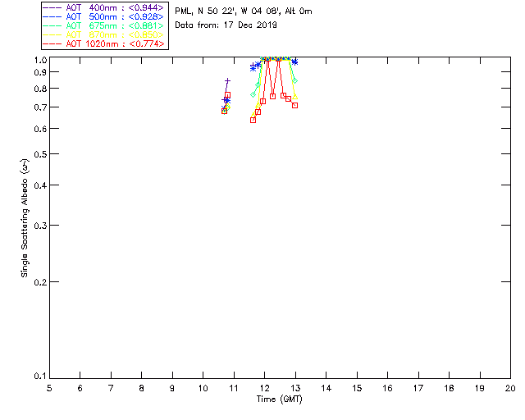Image resolution: width=525 pixels, height=420 pixels.
Task: Click the 'Time (GMT)' x-axis title
Action: [x=279, y=399]
